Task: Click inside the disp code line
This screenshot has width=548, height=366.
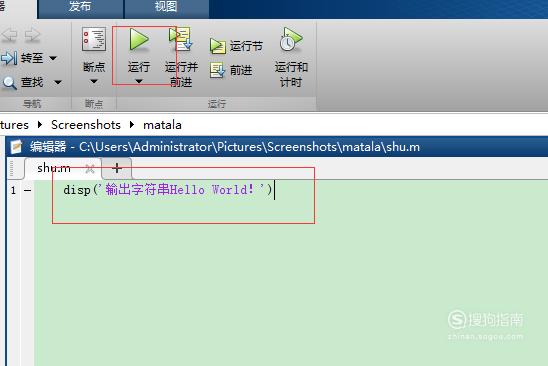Action: [168, 190]
